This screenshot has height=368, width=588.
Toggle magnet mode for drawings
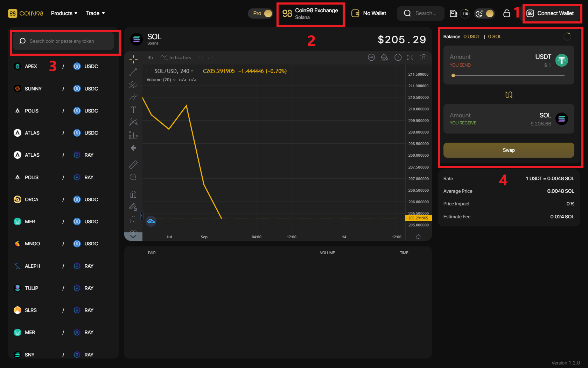[133, 195]
